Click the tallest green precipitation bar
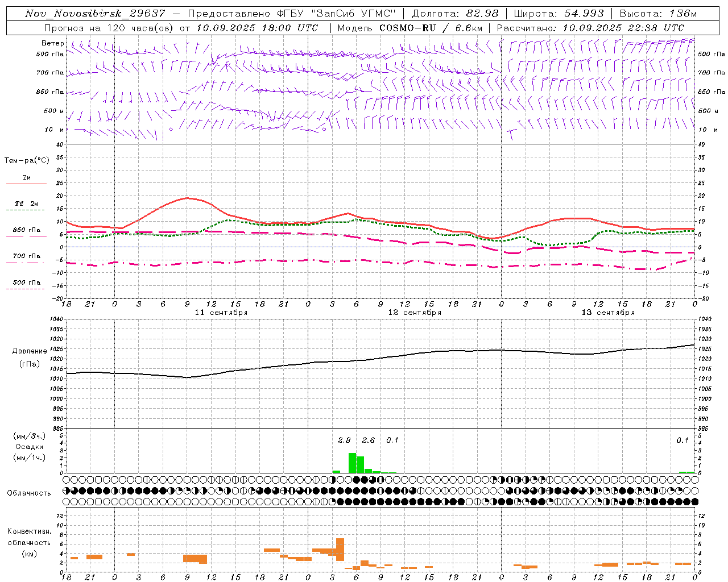 (352, 463)
